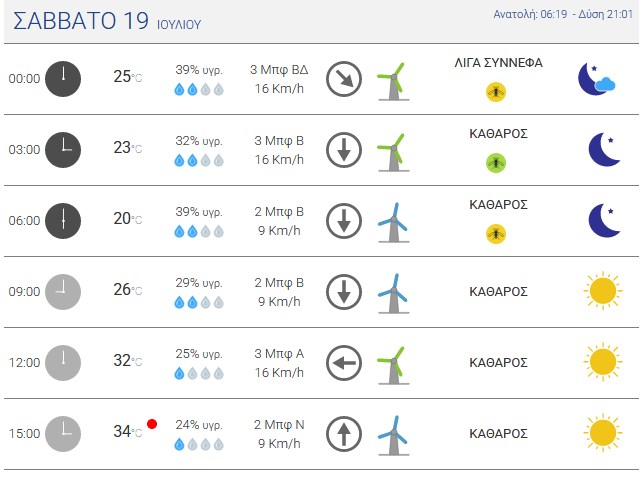Image resolution: width=640 pixels, height=480 pixels.
Task: Click the 32°C temperature at 12:00
Action: (128, 360)
